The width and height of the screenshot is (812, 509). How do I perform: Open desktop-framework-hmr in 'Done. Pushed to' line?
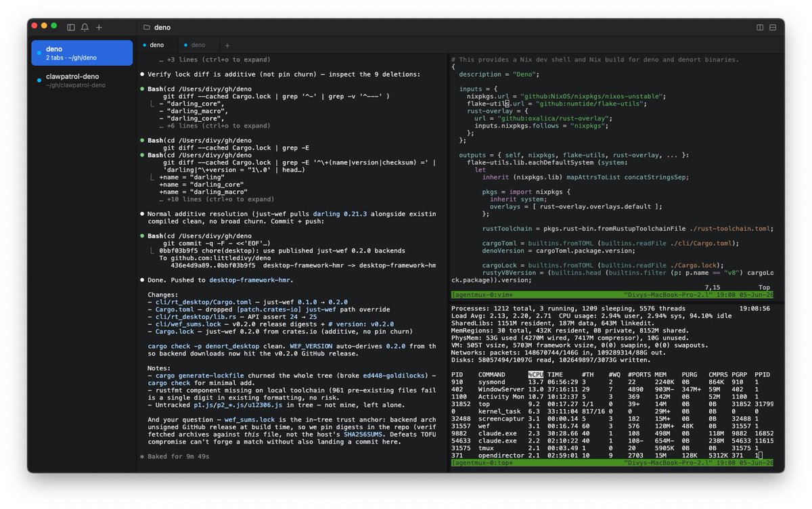(x=251, y=280)
